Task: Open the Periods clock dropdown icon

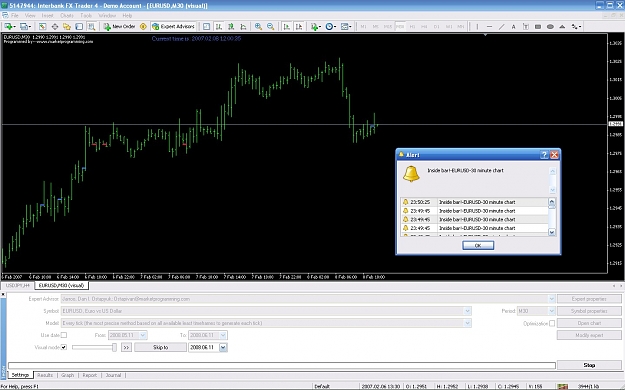Action: click(330, 27)
